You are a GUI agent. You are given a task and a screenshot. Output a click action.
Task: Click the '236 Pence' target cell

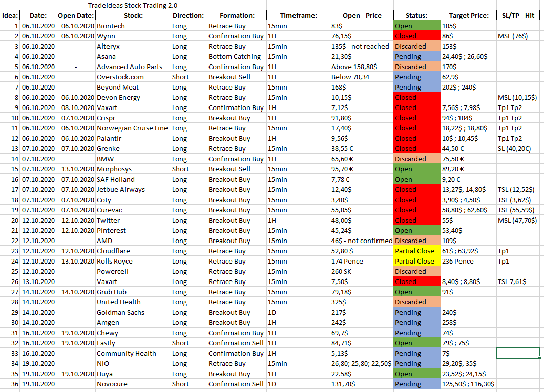[469, 261]
